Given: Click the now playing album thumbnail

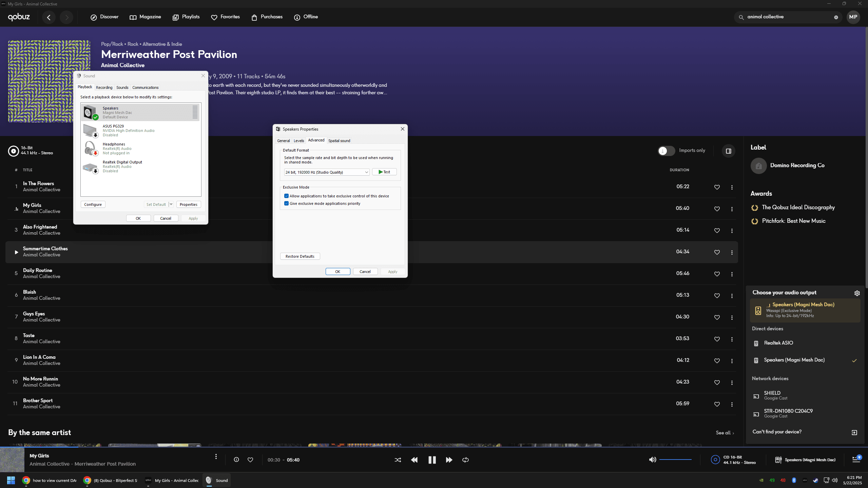Looking at the screenshot, I should click(12, 460).
